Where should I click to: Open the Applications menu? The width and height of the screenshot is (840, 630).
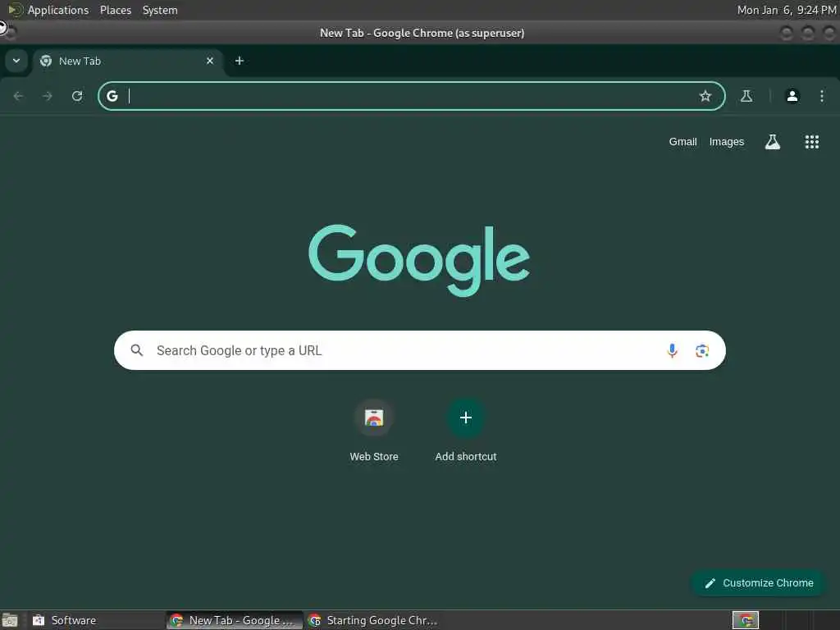click(x=58, y=10)
